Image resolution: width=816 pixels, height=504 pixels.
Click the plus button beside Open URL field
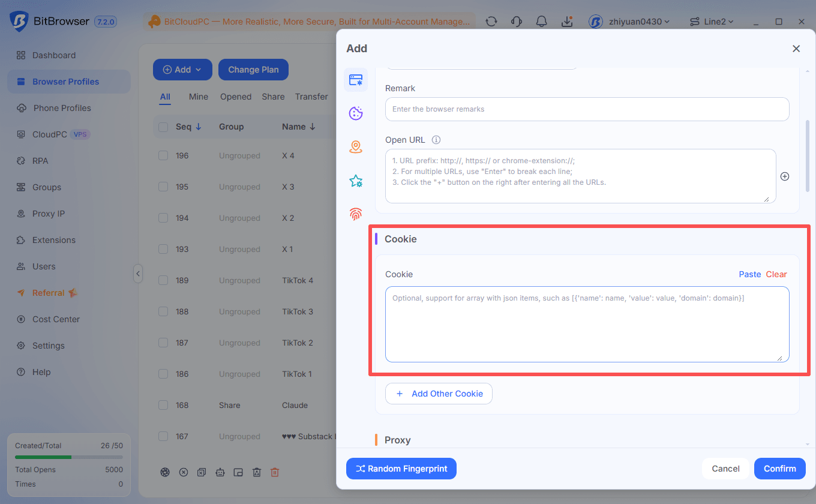(x=785, y=176)
